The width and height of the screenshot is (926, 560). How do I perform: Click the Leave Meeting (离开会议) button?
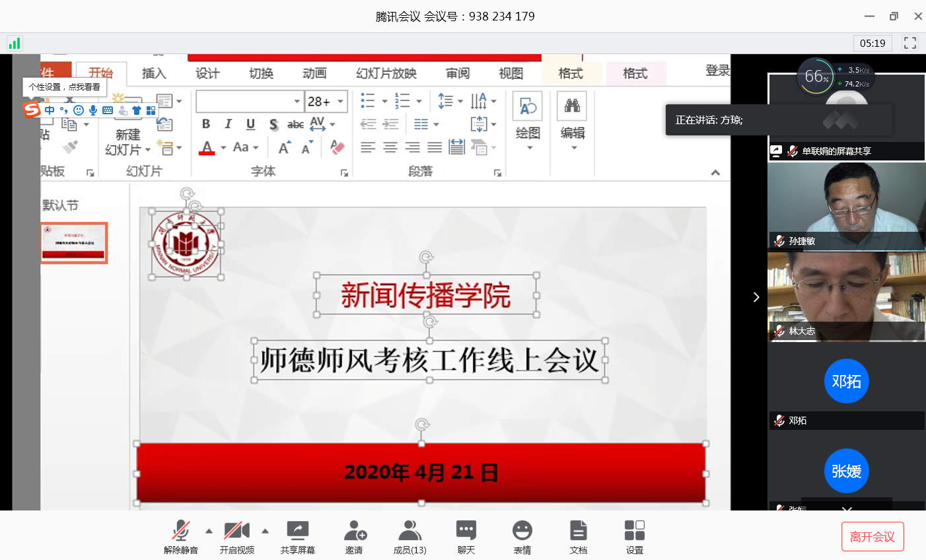(872, 537)
